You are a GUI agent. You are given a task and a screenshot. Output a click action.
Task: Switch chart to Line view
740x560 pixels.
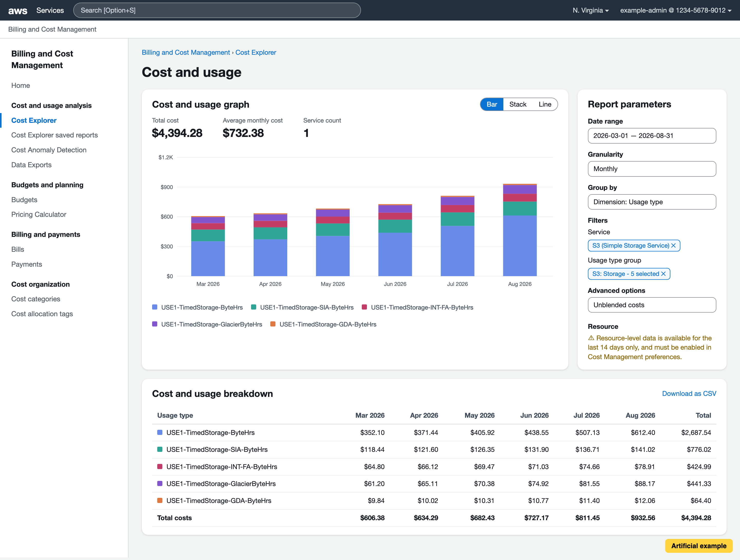click(x=545, y=104)
